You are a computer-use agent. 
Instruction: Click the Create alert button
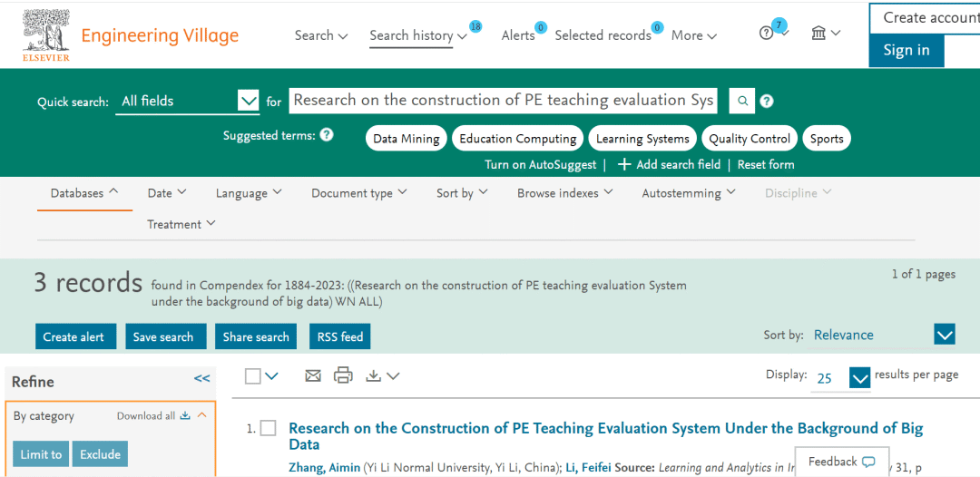click(76, 337)
